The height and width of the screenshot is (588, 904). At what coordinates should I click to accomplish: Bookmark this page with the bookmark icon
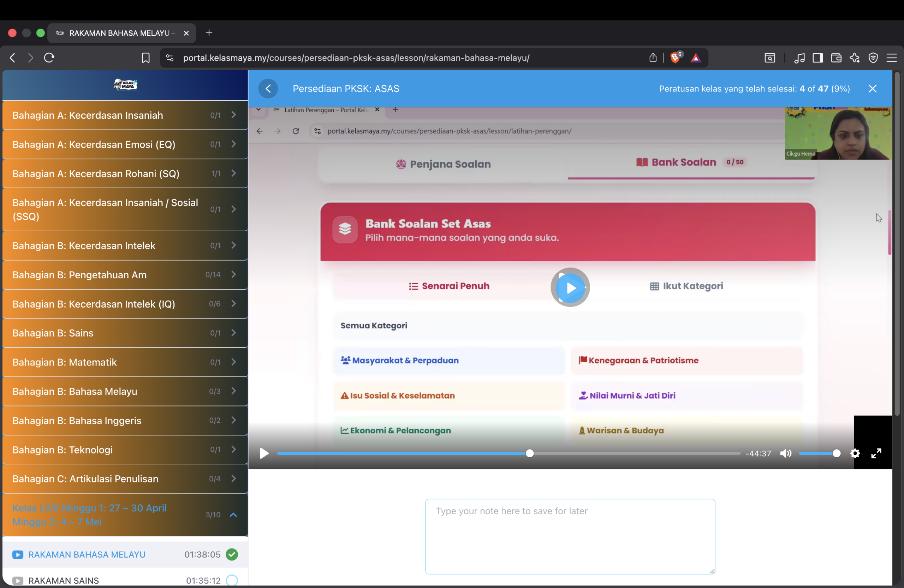pyautogui.click(x=145, y=58)
